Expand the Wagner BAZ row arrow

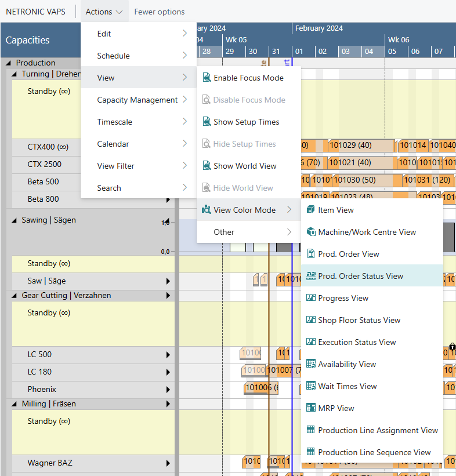click(168, 463)
